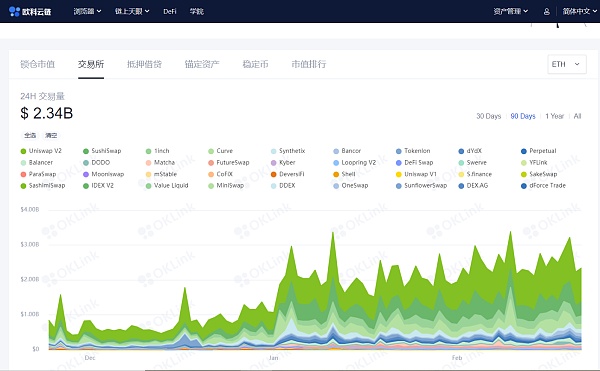Click the 全选 select-all button
Viewport: 600px width, 371px height.
click(30, 135)
